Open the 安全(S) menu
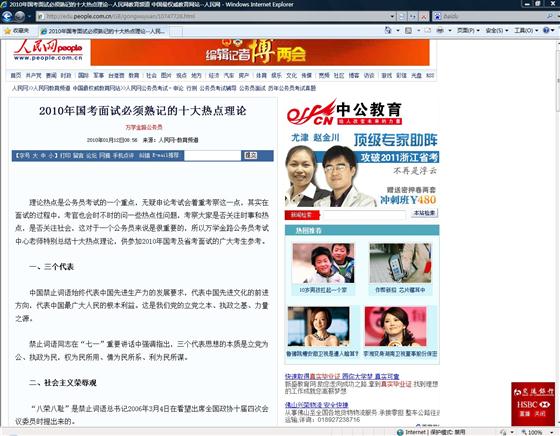The image size is (560, 436). pos(496,30)
